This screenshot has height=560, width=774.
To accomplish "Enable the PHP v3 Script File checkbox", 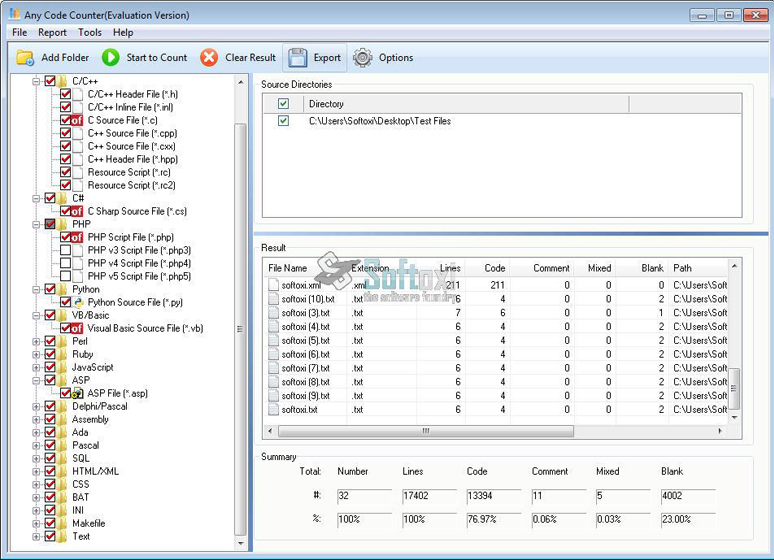I will click(x=66, y=250).
